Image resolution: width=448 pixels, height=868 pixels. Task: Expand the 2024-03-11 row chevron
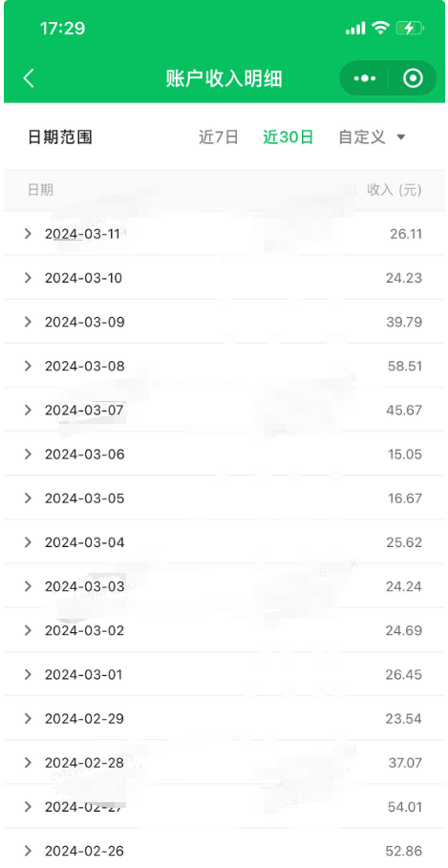(x=29, y=234)
